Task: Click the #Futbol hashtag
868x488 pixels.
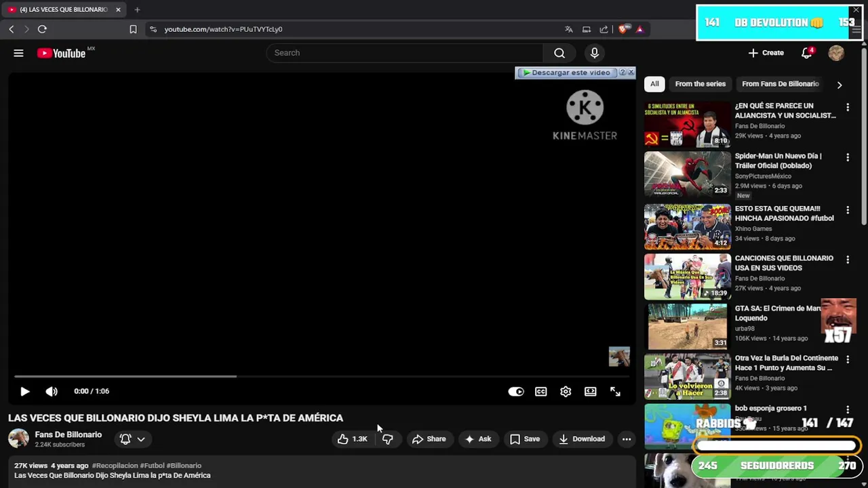Action: click(x=152, y=466)
